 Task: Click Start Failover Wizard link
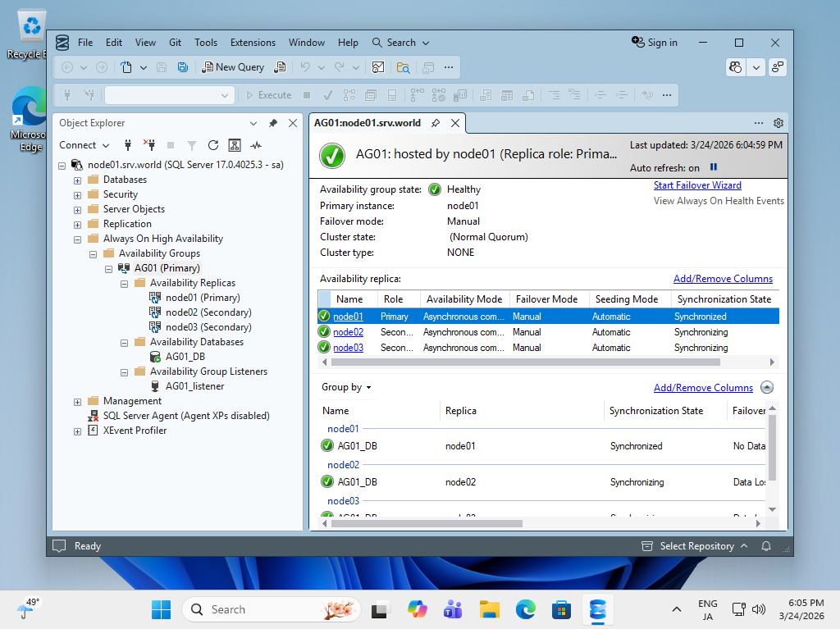[x=697, y=185]
